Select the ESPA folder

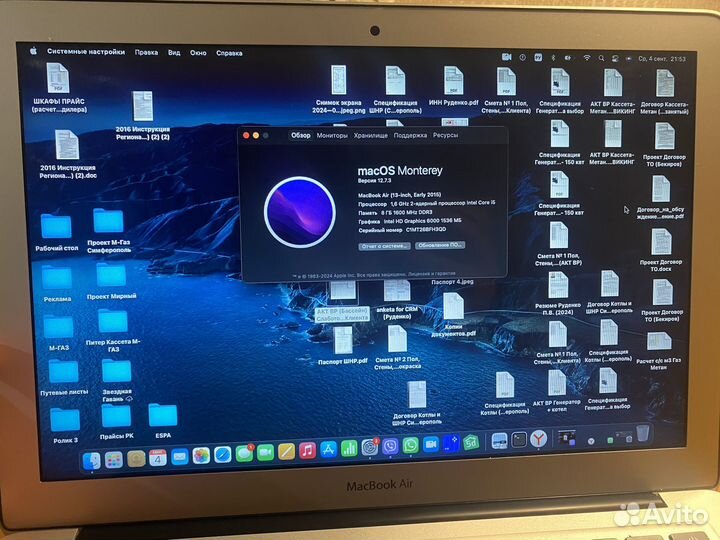[x=163, y=421]
